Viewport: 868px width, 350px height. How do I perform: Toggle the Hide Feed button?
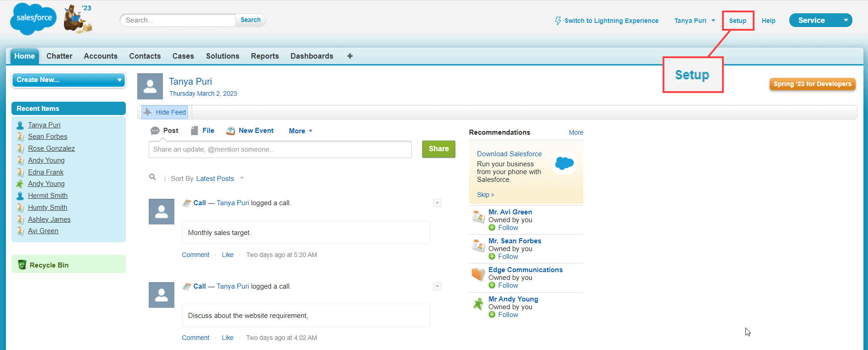pos(165,112)
